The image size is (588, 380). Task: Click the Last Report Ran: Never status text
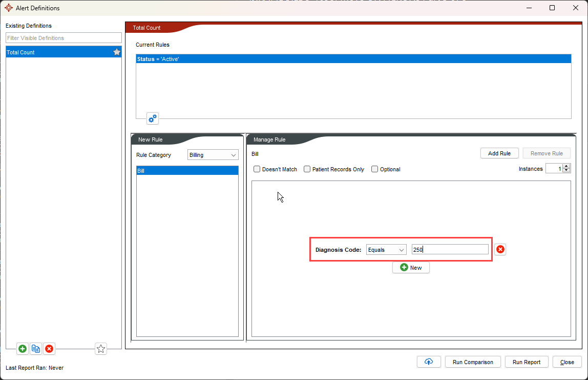coord(34,368)
